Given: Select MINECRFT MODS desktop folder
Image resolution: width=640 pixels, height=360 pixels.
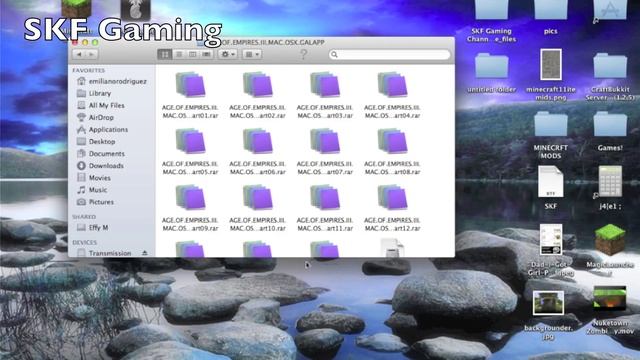Looking at the screenshot, I should 551,124.
